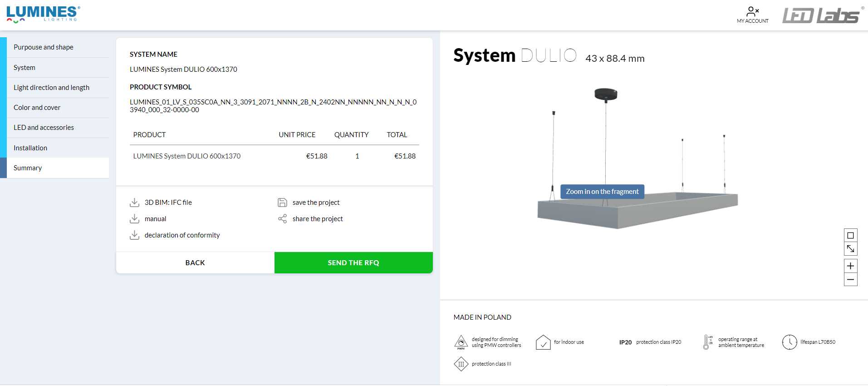
Task: Click the diagonal arrow fullscreen icon
Action: [850, 248]
